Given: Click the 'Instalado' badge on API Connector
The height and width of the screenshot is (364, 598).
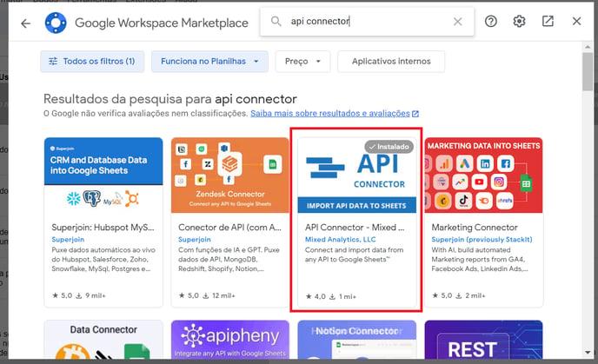Looking at the screenshot, I should pyautogui.click(x=389, y=146).
